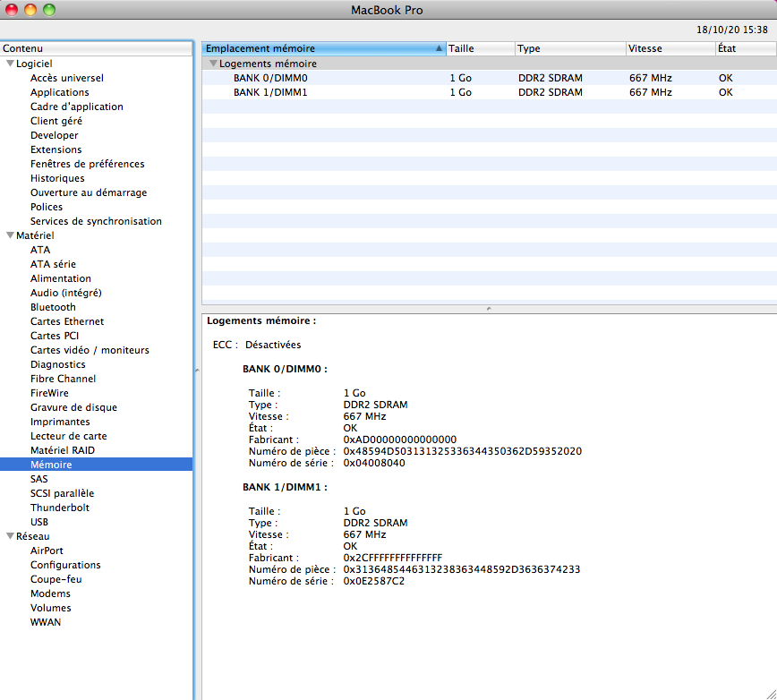Collapse the Matériel section triangle
Screen dimensions: 777x700
[10, 235]
